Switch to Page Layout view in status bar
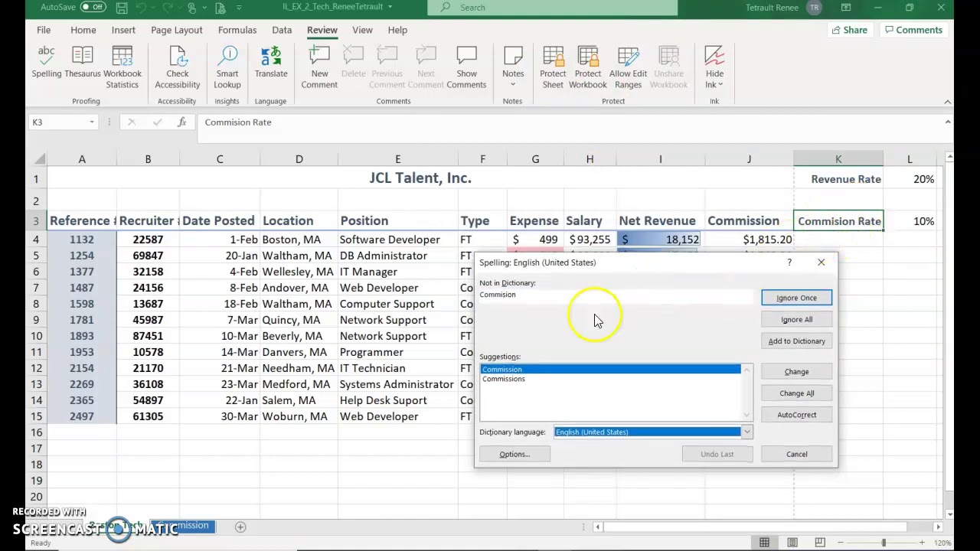Image resolution: width=980 pixels, height=551 pixels. tap(792, 543)
